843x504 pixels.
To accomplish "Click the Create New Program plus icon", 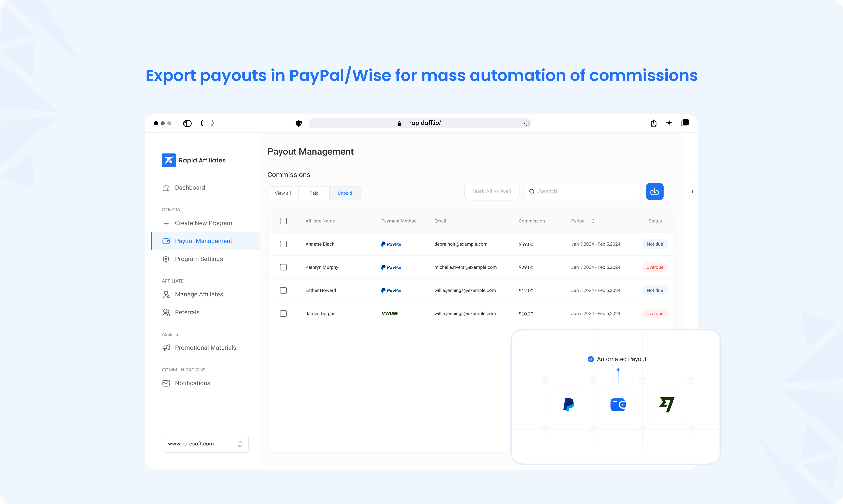I will pyautogui.click(x=166, y=223).
